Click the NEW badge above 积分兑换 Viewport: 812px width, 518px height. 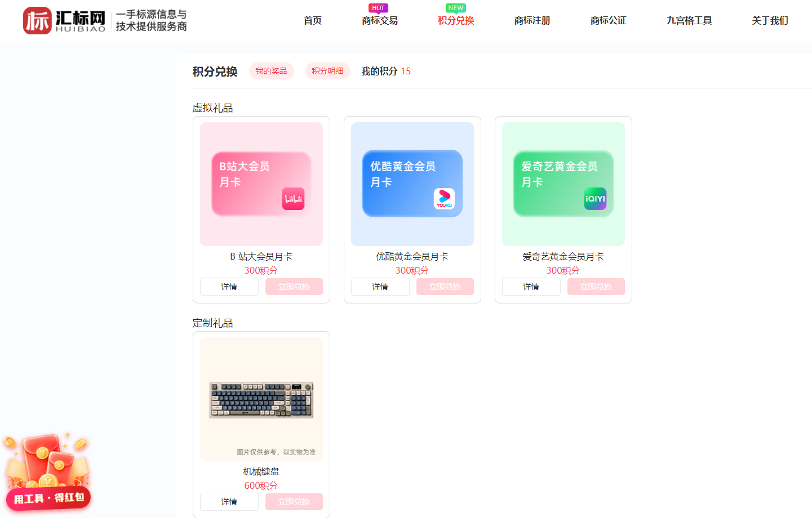pyautogui.click(x=456, y=8)
